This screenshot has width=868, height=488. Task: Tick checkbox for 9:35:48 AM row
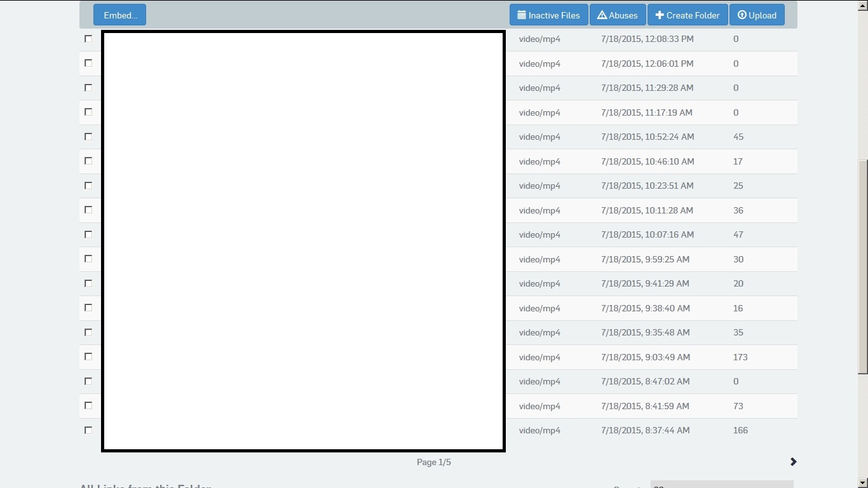coord(88,332)
